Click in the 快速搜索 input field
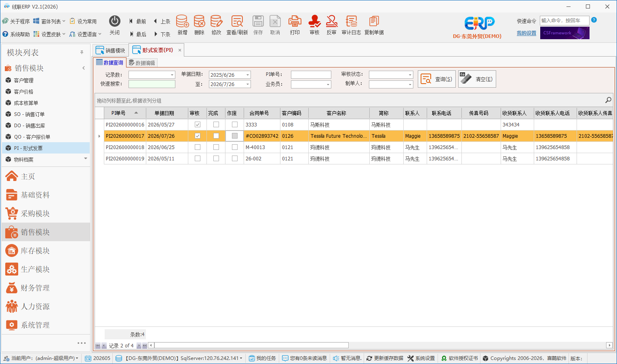Image resolution: width=617 pixels, height=364 pixels. point(152,84)
